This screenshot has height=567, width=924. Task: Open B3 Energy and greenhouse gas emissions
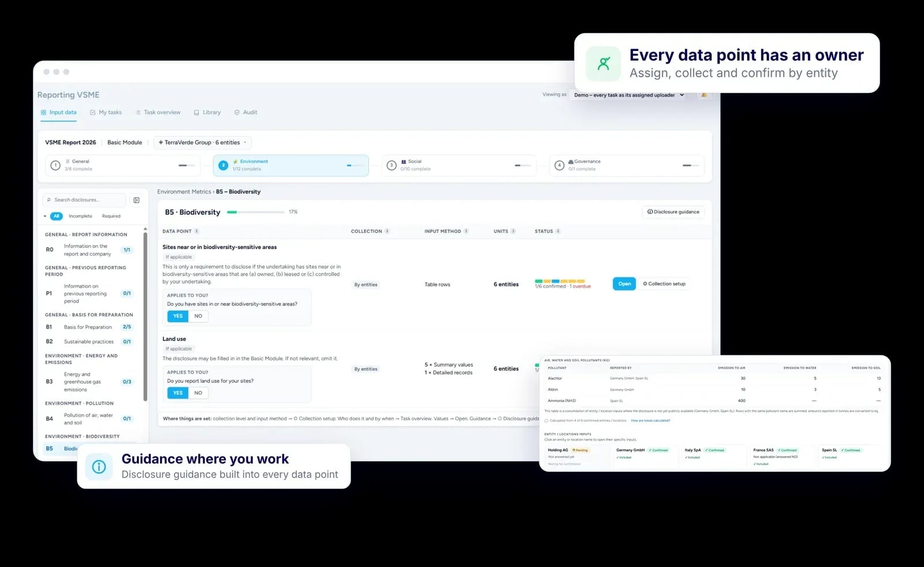click(89, 382)
